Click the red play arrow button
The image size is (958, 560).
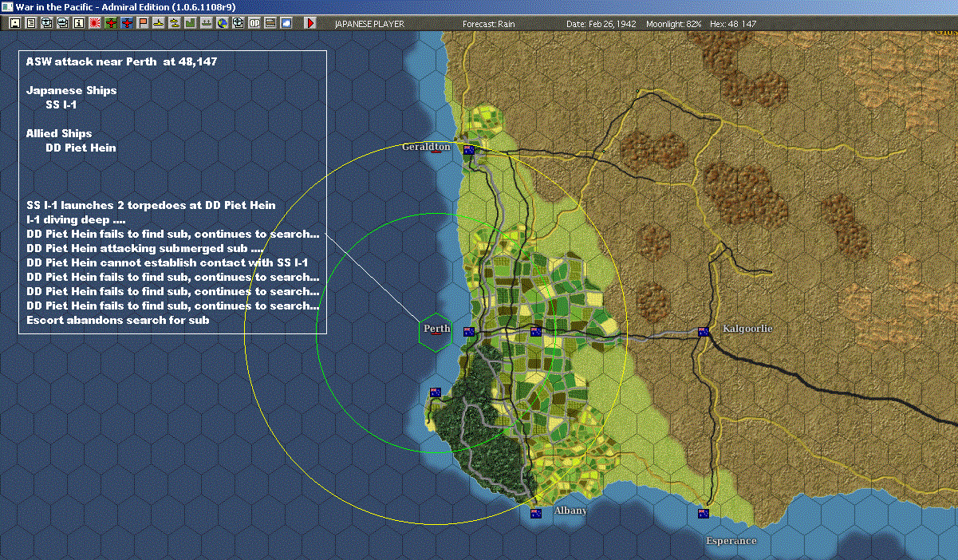pyautogui.click(x=310, y=23)
